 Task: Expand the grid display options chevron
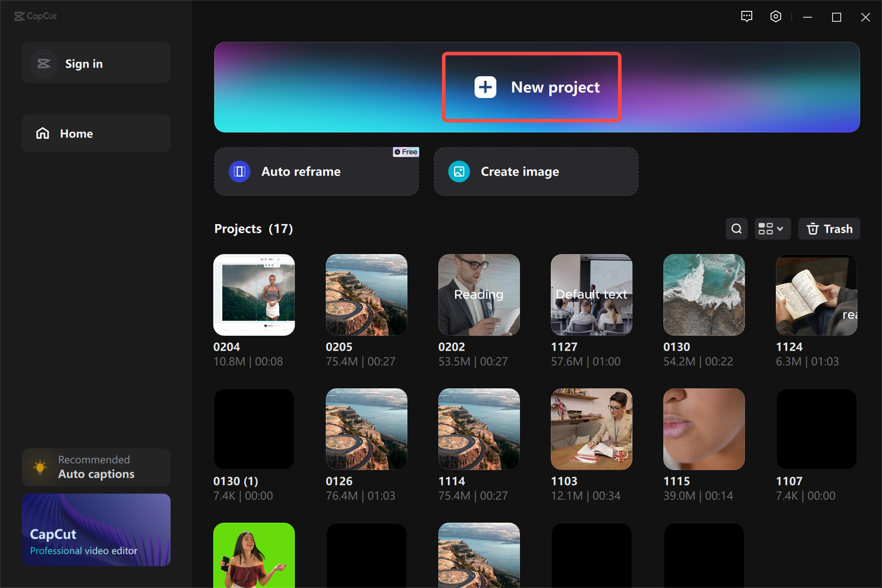(x=780, y=229)
